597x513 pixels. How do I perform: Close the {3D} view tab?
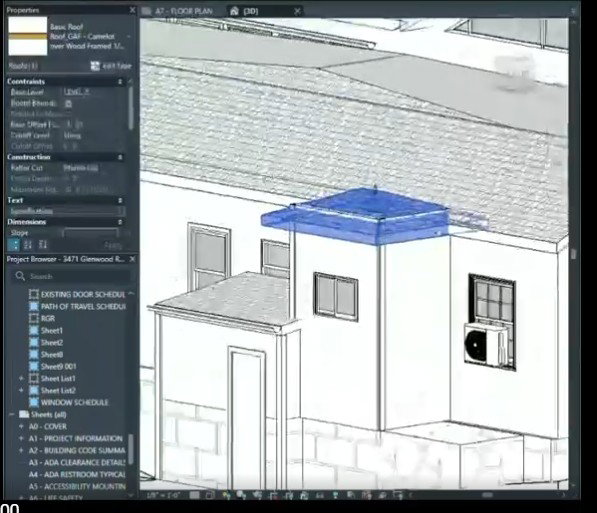(x=297, y=11)
